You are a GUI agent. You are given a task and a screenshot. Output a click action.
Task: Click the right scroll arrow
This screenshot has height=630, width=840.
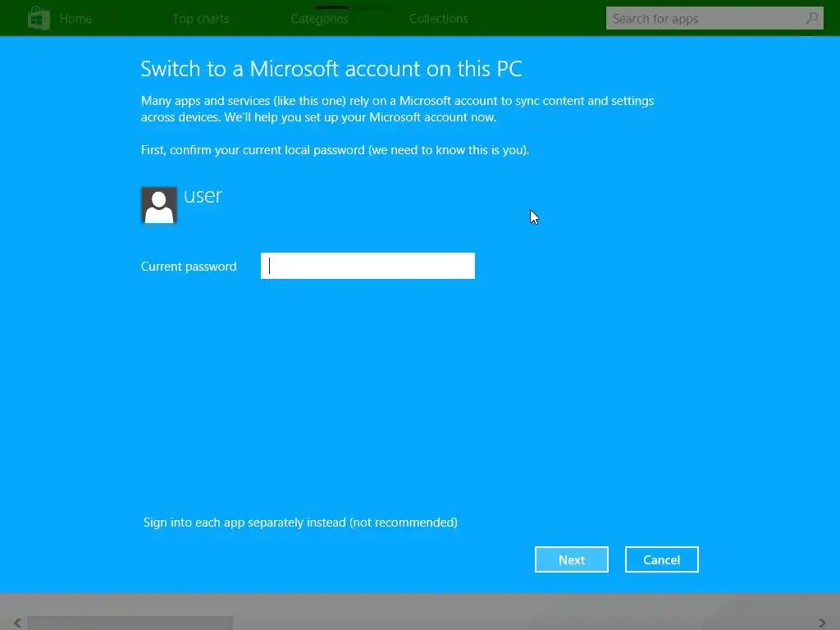click(823, 623)
